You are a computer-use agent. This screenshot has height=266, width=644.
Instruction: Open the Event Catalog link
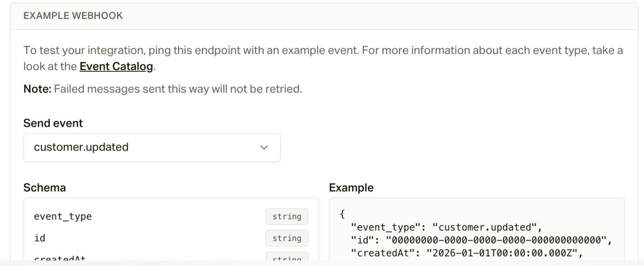116,67
